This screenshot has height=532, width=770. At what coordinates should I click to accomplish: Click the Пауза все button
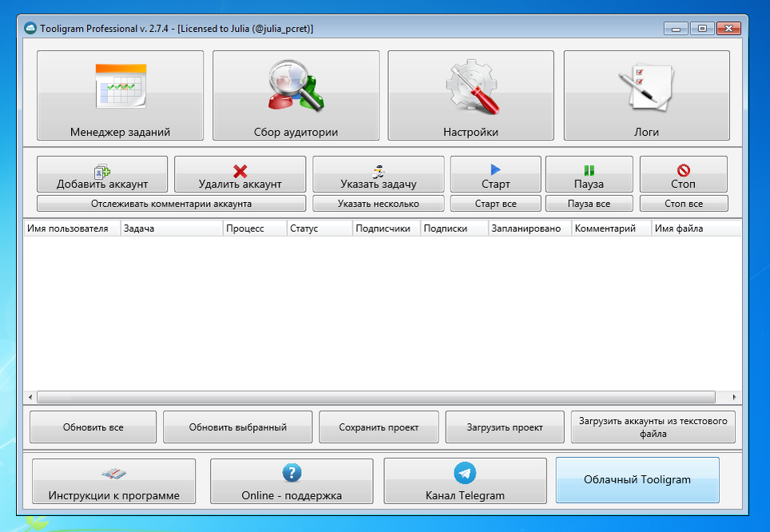tap(589, 204)
